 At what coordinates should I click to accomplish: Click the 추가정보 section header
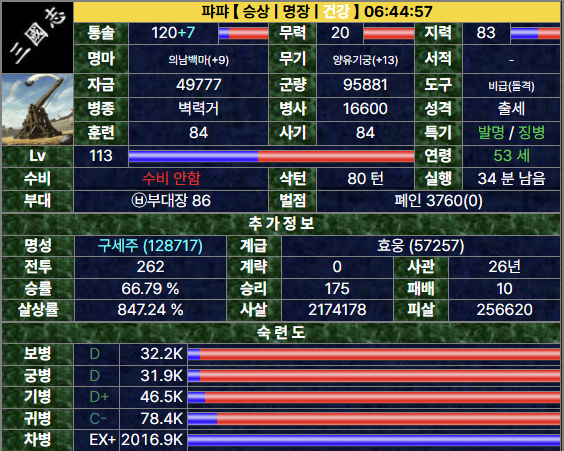[281, 223]
